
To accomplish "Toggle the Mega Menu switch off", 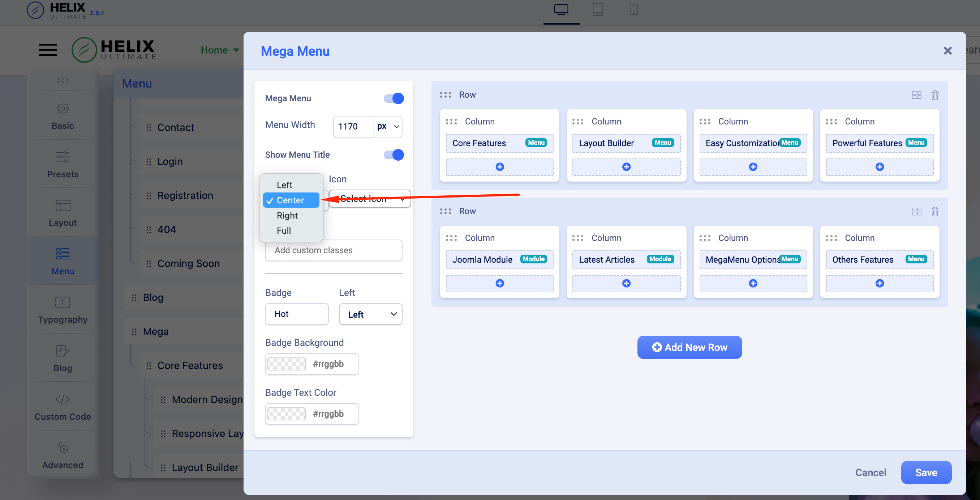I will [x=394, y=99].
